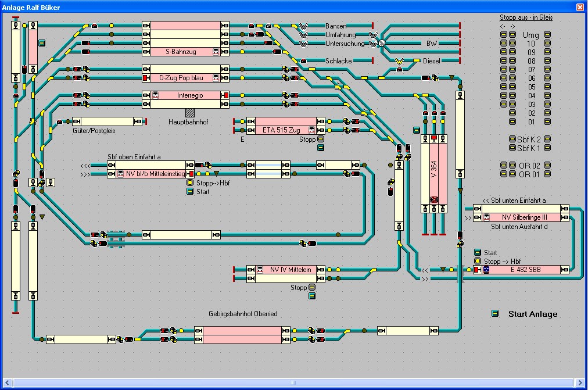Click the locomotive icon in E 482 SBB block
The width and height of the screenshot is (588, 390).
pos(486,270)
